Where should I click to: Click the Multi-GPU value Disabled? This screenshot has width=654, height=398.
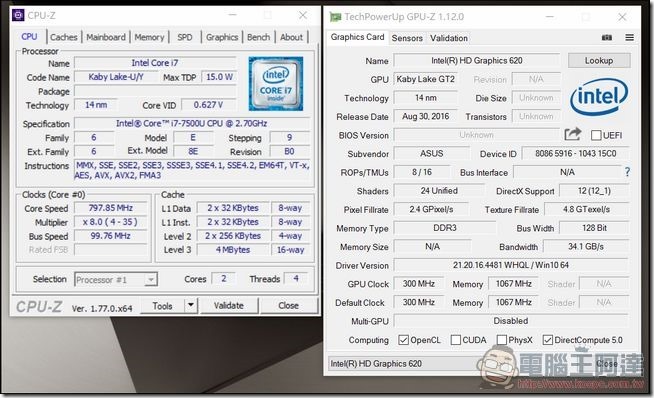(511, 321)
